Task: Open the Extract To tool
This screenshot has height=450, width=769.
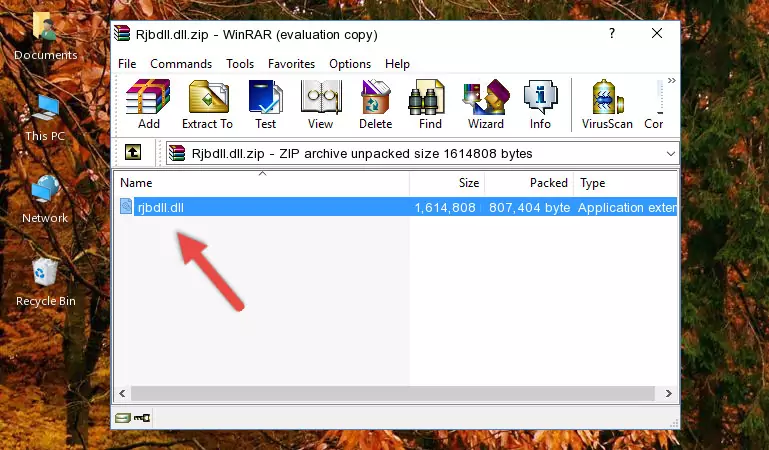Action: point(207,104)
